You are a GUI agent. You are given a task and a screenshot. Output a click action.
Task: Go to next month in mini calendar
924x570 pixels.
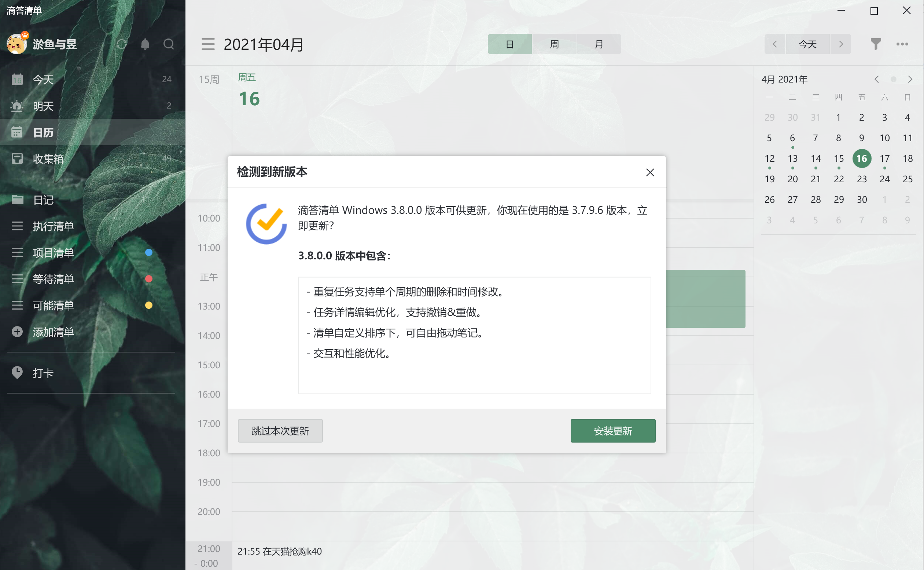(910, 79)
